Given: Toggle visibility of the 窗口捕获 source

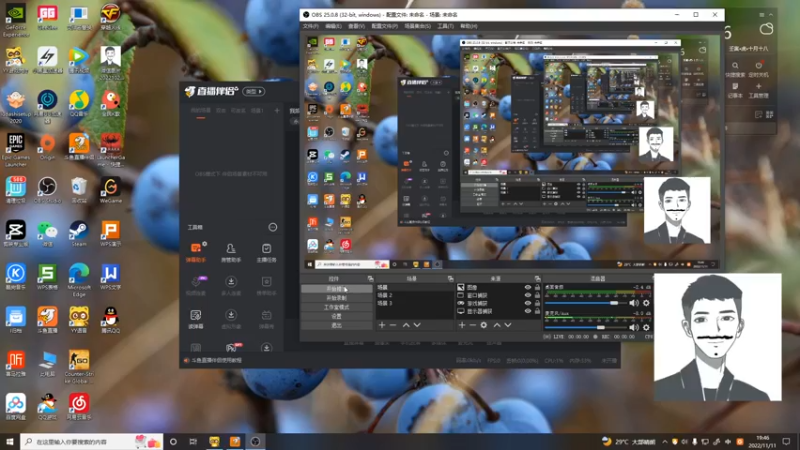Looking at the screenshot, I should (x=528, y=295).
